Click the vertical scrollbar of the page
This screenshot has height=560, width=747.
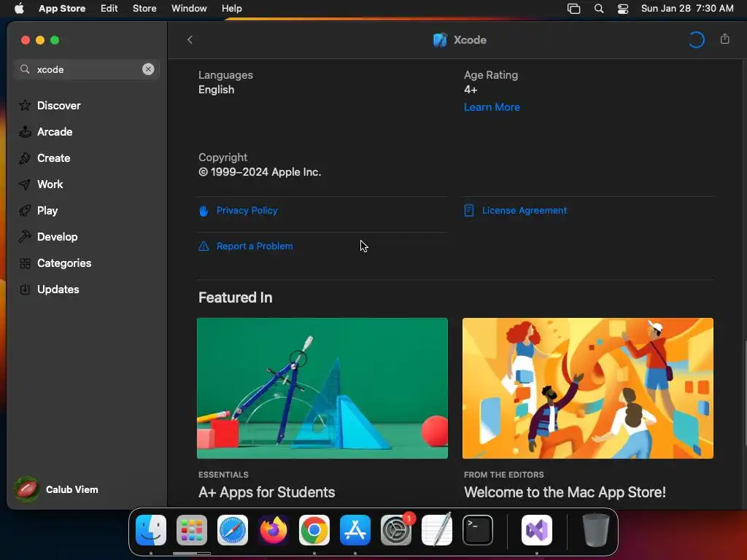(745, 393)
